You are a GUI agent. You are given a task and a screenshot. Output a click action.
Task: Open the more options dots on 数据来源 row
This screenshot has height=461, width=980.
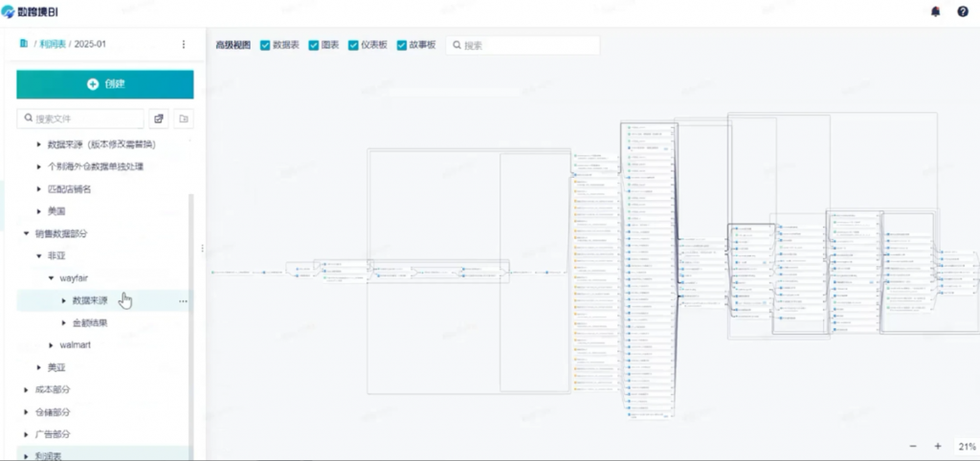[x=183, y=301]
